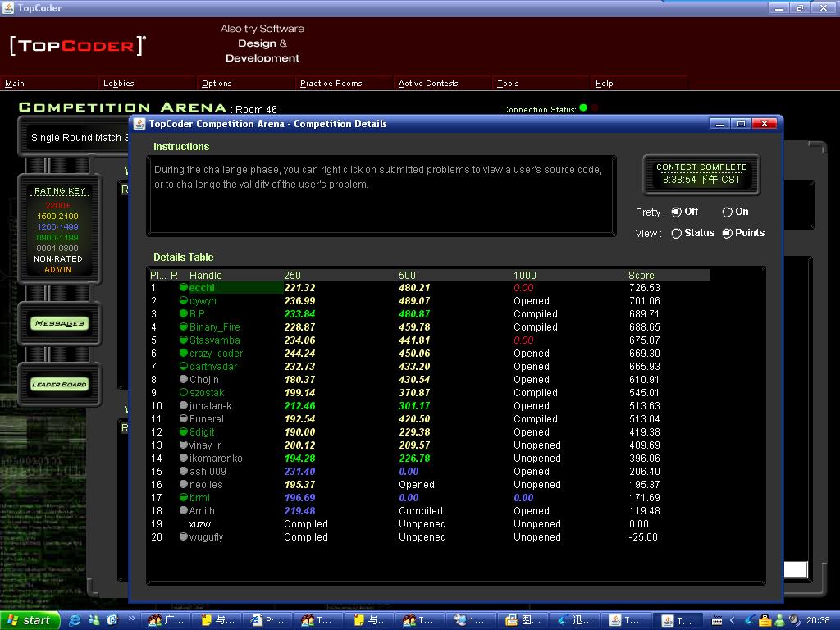The width and height of the screenshot is (840, 630).
Task: Open the Lobbies menu
Action: click(x=118, y=84)
